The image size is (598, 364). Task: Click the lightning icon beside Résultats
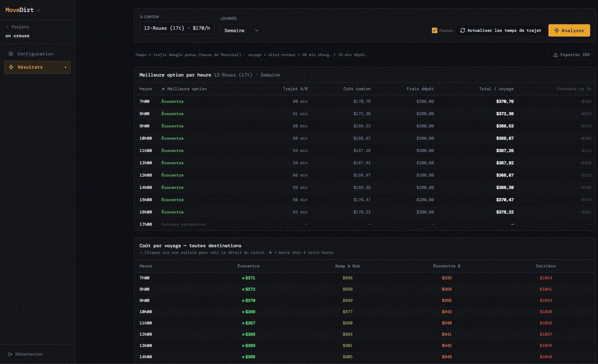coord(11,67)
